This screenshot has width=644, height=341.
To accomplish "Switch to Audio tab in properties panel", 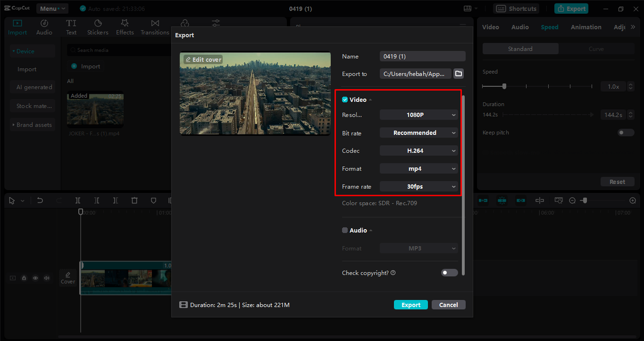I will point(520,27).
